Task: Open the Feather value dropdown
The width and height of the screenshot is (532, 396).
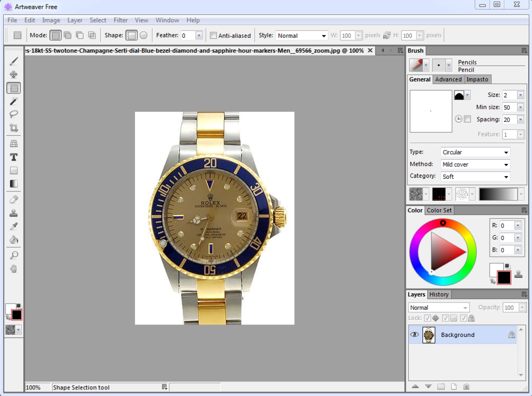Action: pyautogui.click(x=199, y=36)
